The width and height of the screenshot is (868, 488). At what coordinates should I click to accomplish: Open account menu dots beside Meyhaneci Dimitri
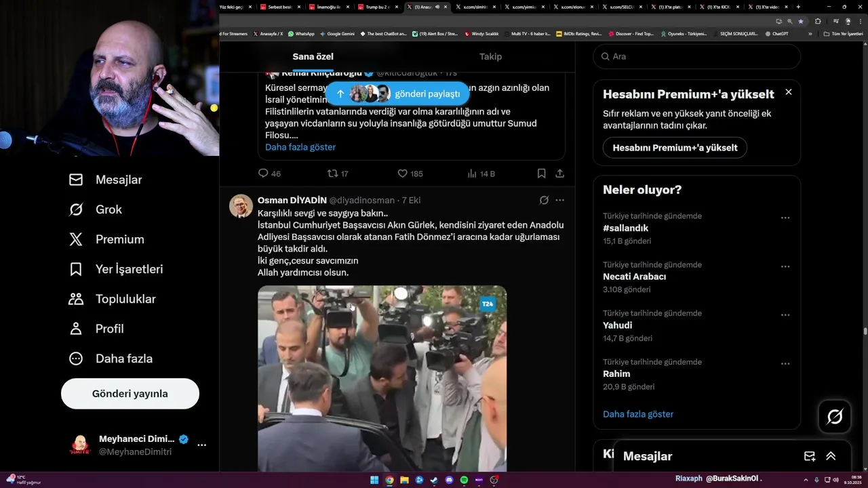[201, 445]
